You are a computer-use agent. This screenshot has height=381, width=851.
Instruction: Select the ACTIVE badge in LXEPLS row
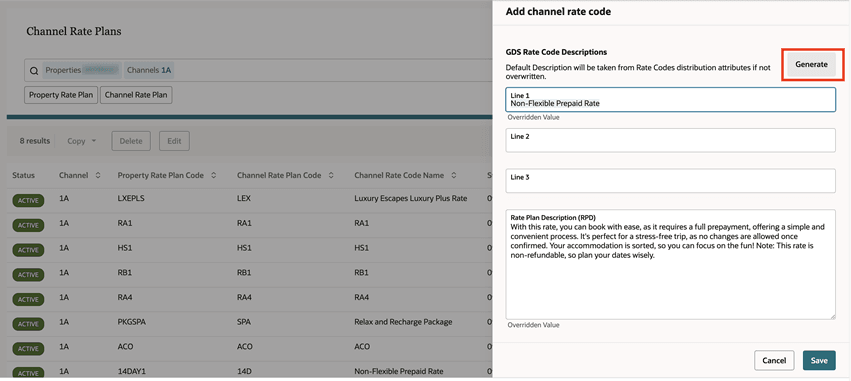point(28,200)
